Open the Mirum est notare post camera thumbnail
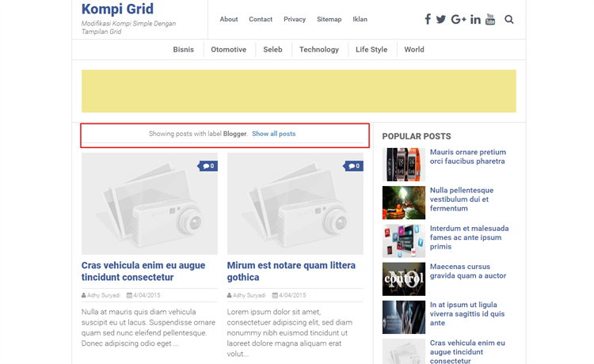The image size is (594, 364). coord(295,203)
